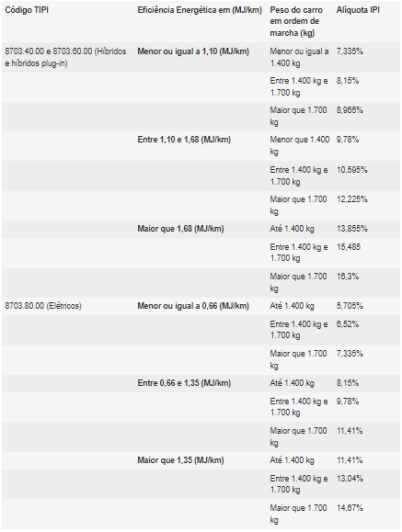Click the Entre 1,10 e 1,68 (MJ/km) cell
402x532 pixels.
[184, 140]
